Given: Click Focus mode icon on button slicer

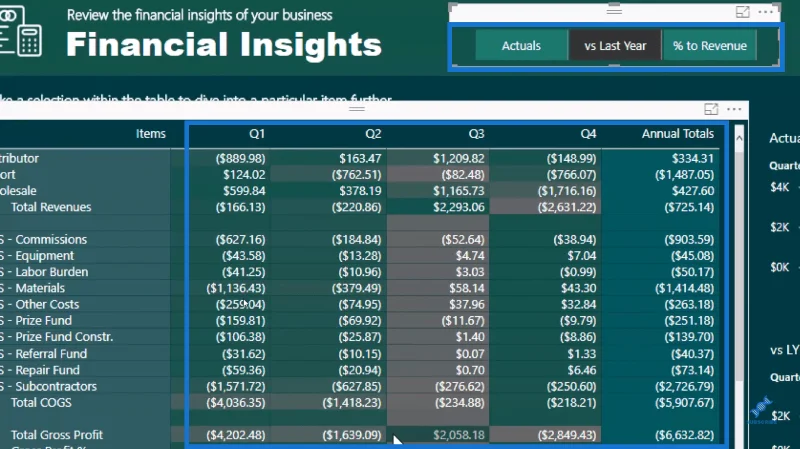Looking at the screenshot, I should click(x=742, y=12).
